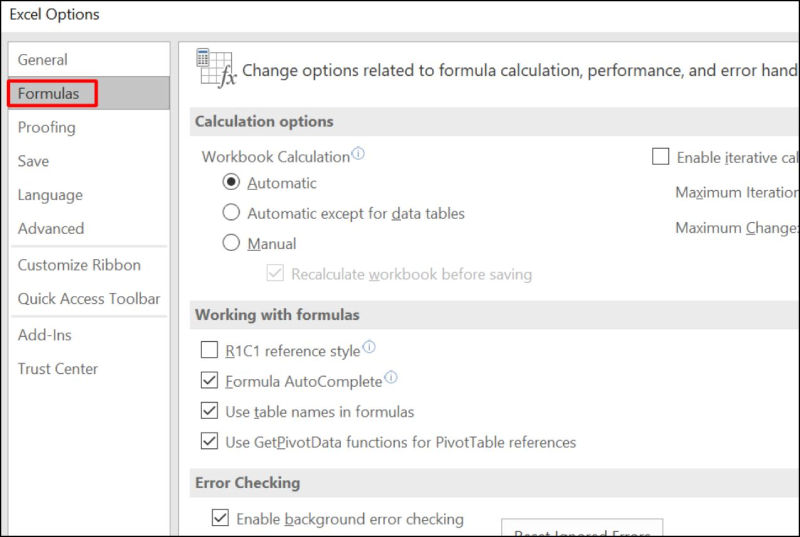
Task: Click the Maximum Change label
Action: pyautogui.click(x=737, y=228)
